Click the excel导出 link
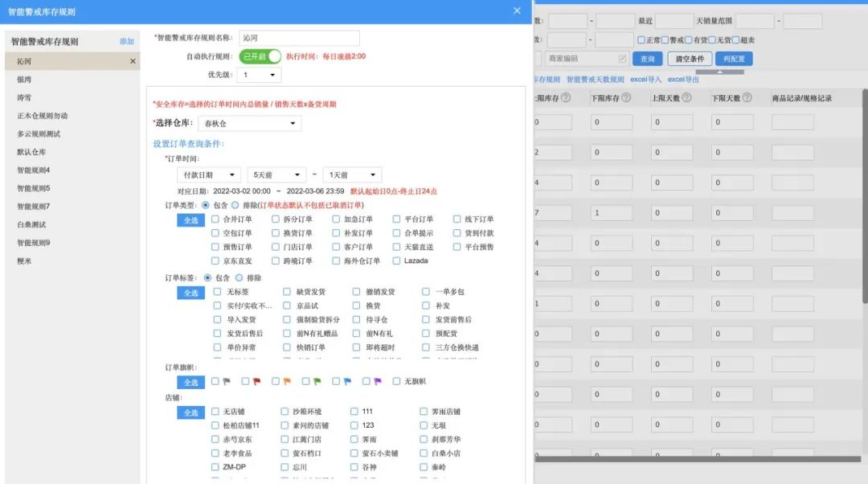 tap(683, 79)
